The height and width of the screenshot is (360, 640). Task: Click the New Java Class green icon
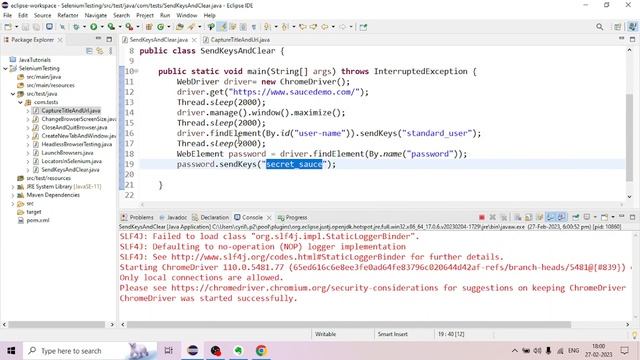(x=160, y=27)
